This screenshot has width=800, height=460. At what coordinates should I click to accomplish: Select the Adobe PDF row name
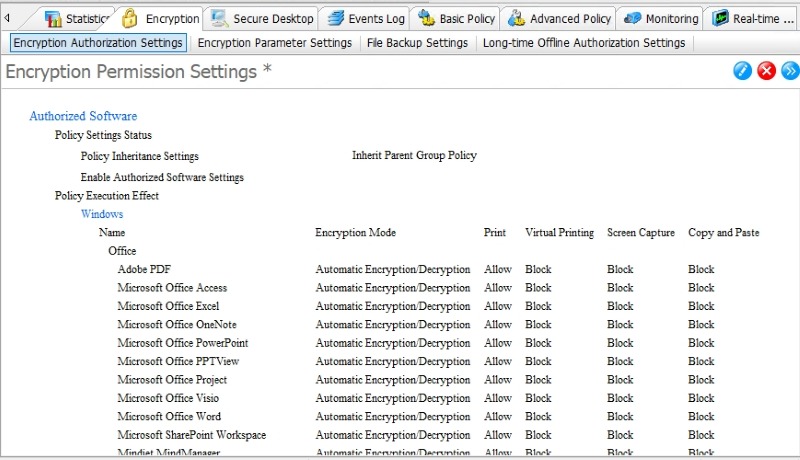point(144,269)
